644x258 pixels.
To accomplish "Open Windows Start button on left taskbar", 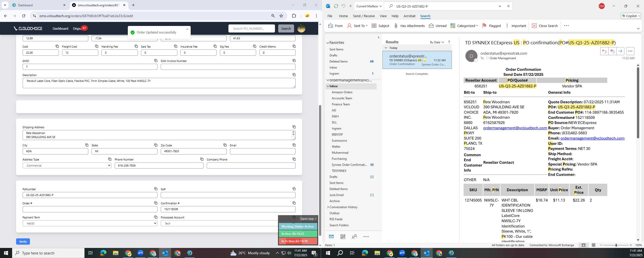I will [x=6, y=253].
